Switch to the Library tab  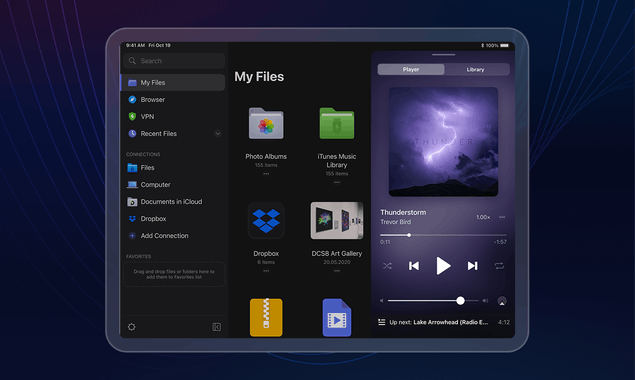pos(475,70)
